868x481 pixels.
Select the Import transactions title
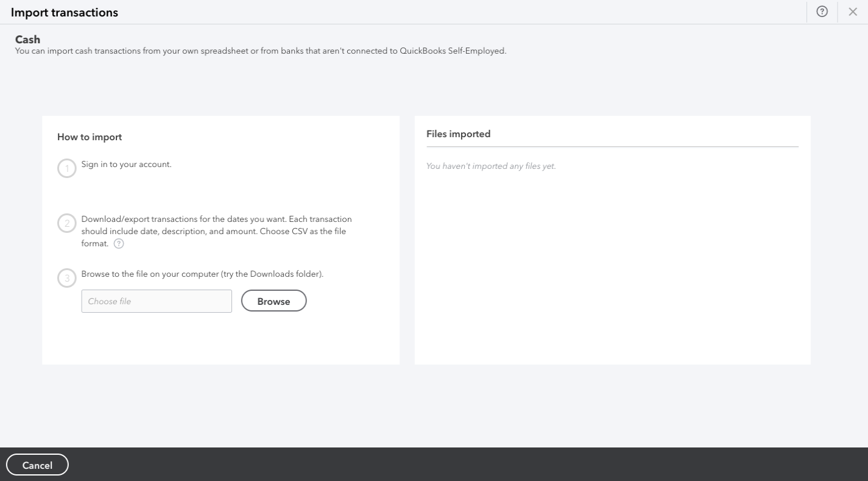click(x=65, y=12)
